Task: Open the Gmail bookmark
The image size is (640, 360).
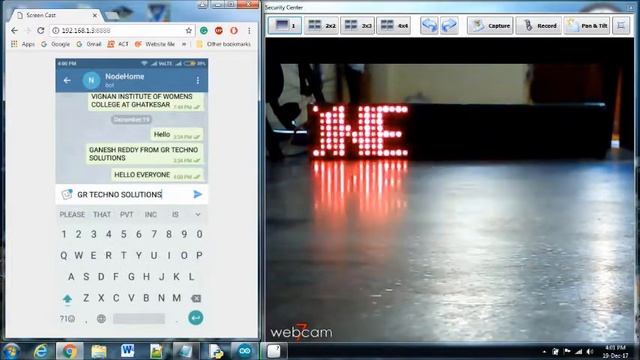Action: click(89, 44)
